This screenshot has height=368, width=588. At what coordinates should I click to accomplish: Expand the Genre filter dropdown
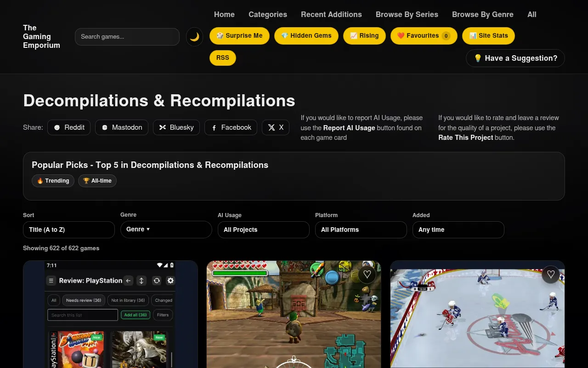(x=166, y=230)
